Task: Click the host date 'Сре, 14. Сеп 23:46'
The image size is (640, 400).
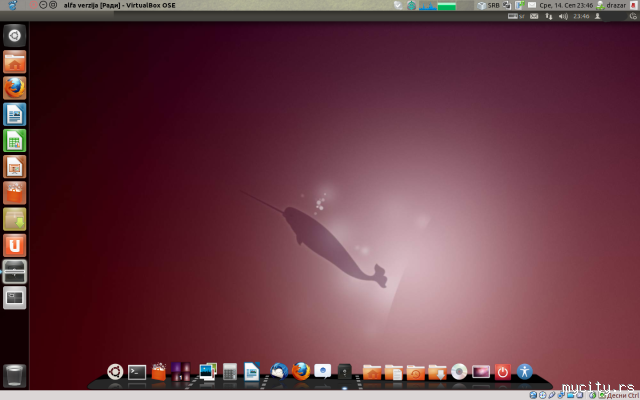Action: [566, 5]
